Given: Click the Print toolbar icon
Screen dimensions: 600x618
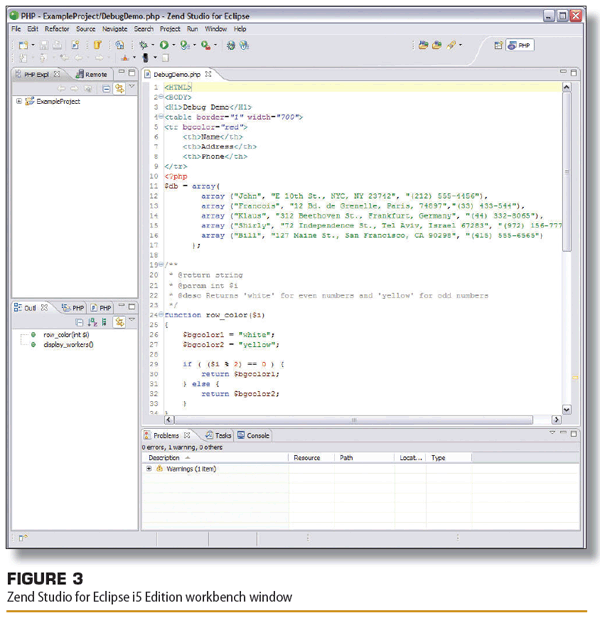Looking at the screenshot, I should 57,45.
